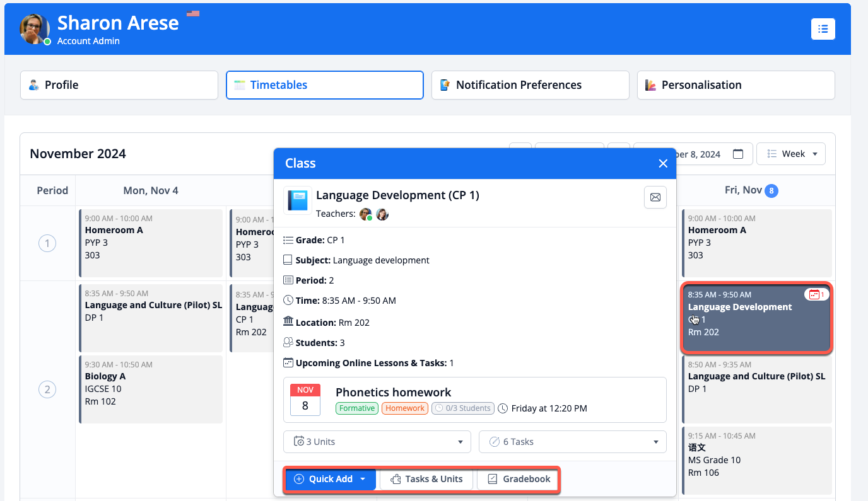Click the Tasks & Units button

(426, 480)
